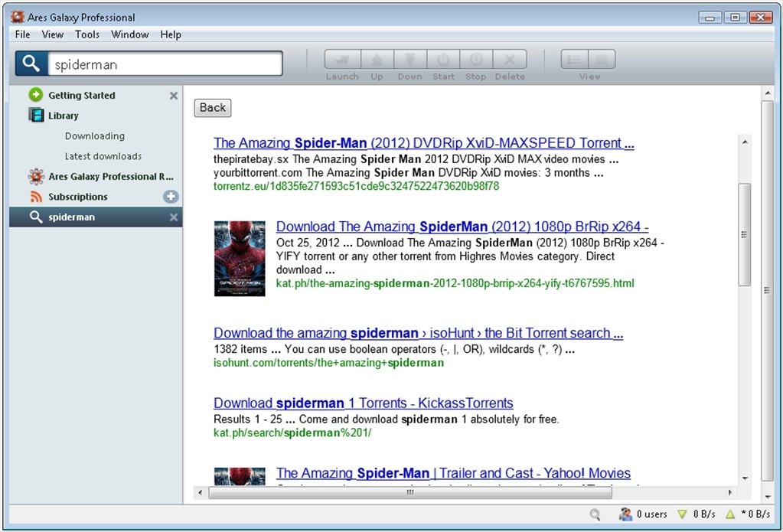Click the outer scrollbar down arrow
This screenshot has height=532, width=783.
click(767, 497)
